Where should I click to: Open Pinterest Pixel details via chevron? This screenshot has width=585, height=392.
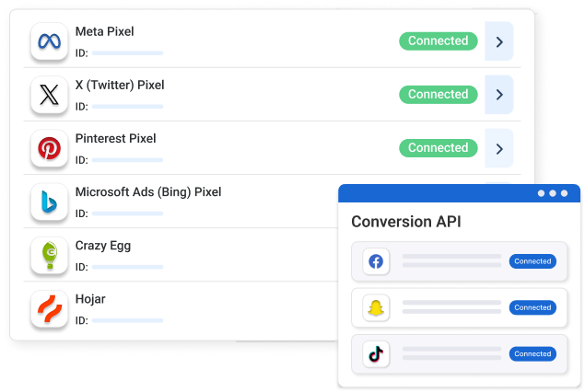[x=499, y=148]
